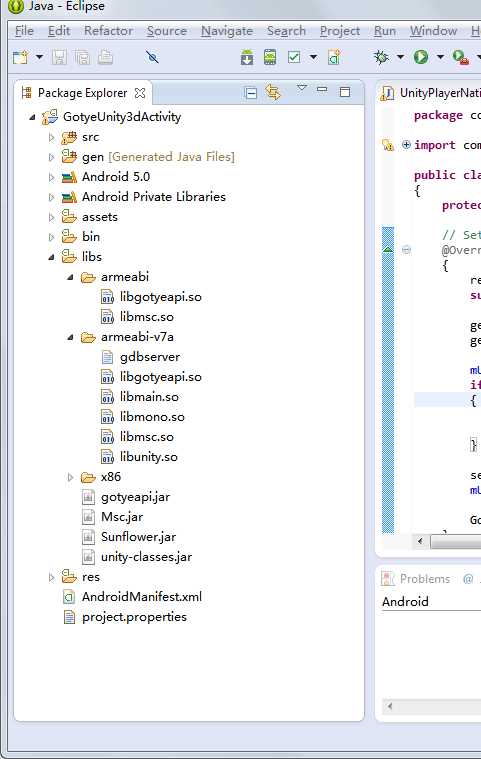Click the Run External Tools icon
Viewport: 481px width, 759px height.
pos(461,58)
